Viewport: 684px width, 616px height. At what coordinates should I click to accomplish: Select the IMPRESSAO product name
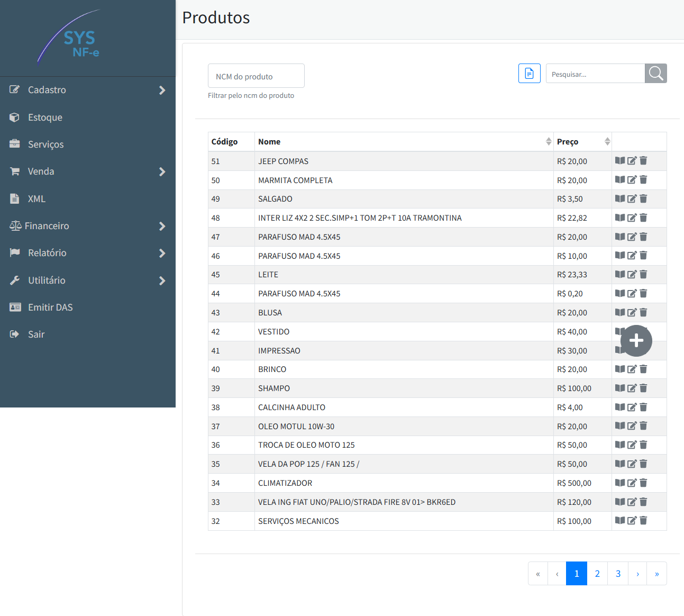(x=279, y=351)
